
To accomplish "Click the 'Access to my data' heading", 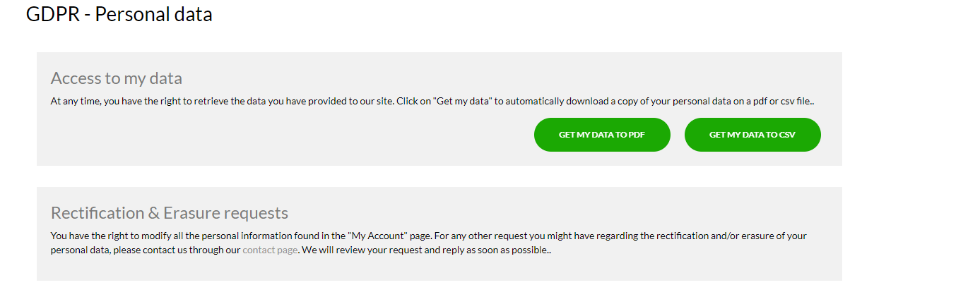I will 117,78.
